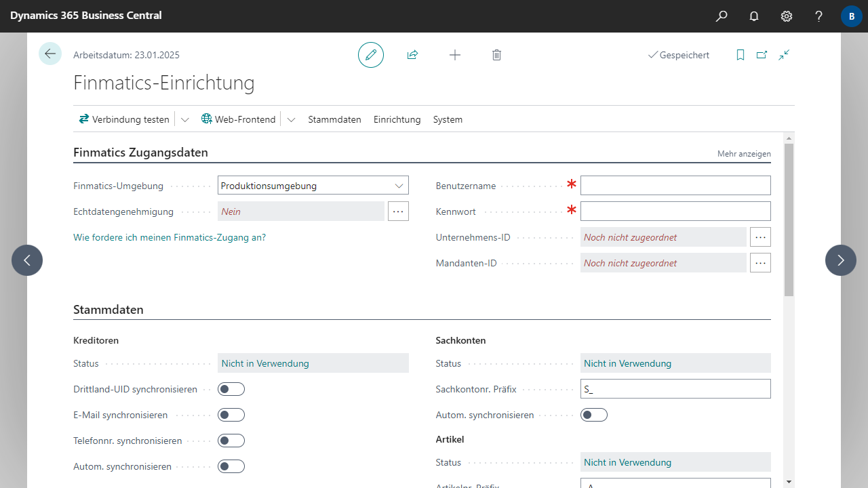Click the Web-Frontend action
This screenshot has height=488, width=868.
coord(239,119)
